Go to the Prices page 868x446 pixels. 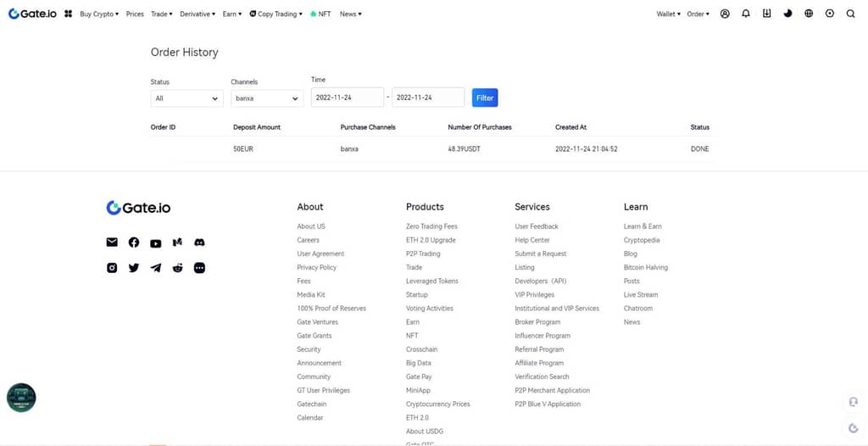(x=135, y=14)
